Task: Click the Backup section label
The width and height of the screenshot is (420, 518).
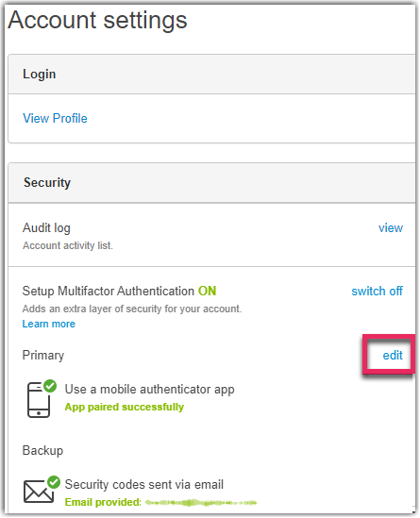Action: point(43,451)
